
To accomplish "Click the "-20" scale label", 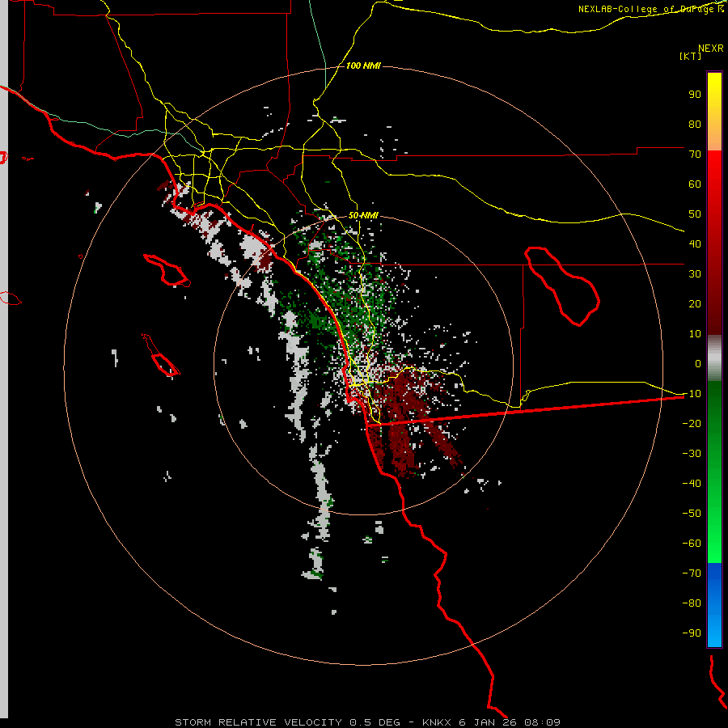I will (x=692, y=424).
